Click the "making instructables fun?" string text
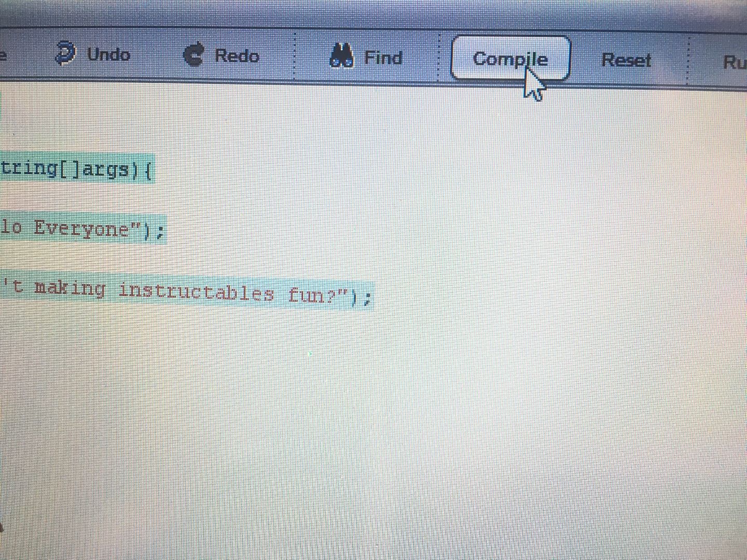This screenshot has height=560, width=747. tap(182, 291)
